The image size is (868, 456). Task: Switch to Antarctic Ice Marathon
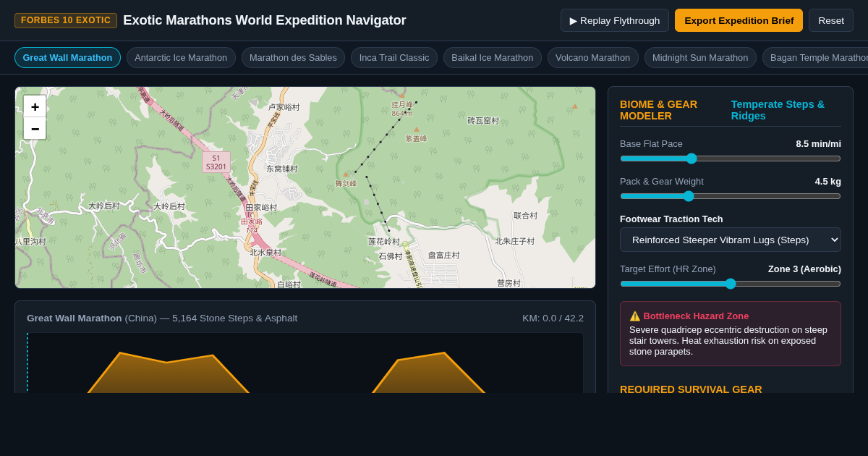(x=181, y=58)
